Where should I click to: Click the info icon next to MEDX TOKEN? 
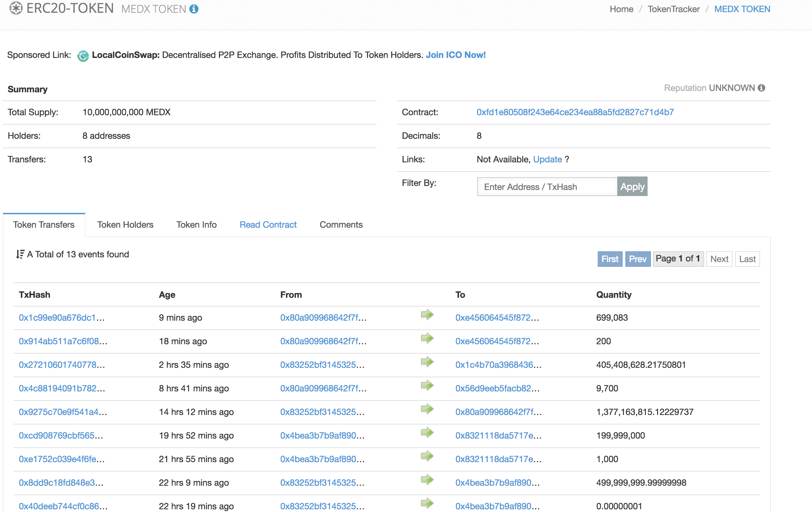pyautogui.click(x=194, y=9)
